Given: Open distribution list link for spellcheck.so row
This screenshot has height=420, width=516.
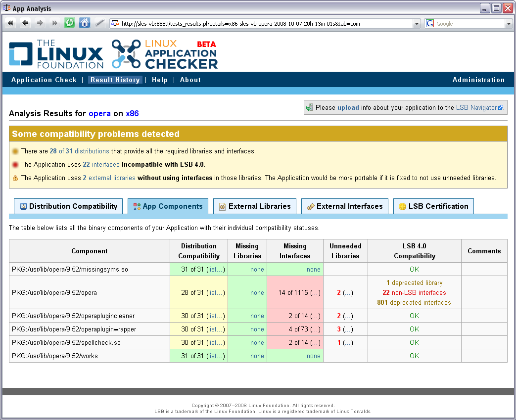Looking at the screenshot, I should coord(216,343).
